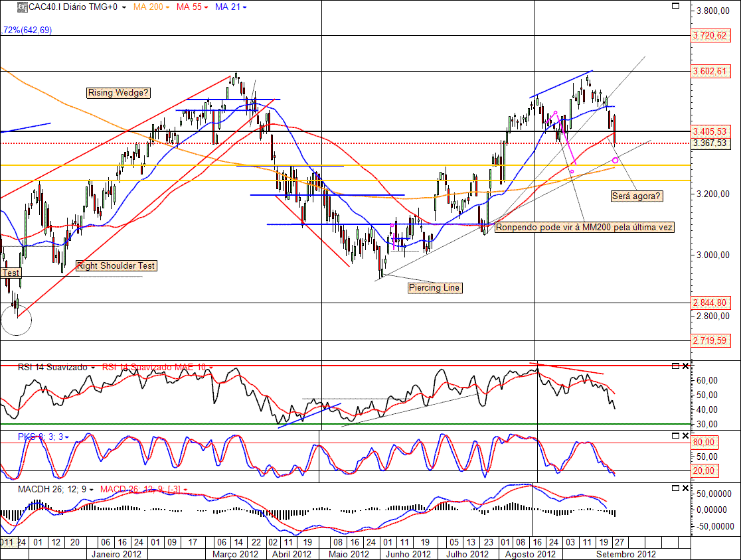Click the chart symbol icon beside CAC40.I
The height and width of the screenshot is (560, 741).
[22, 7]
